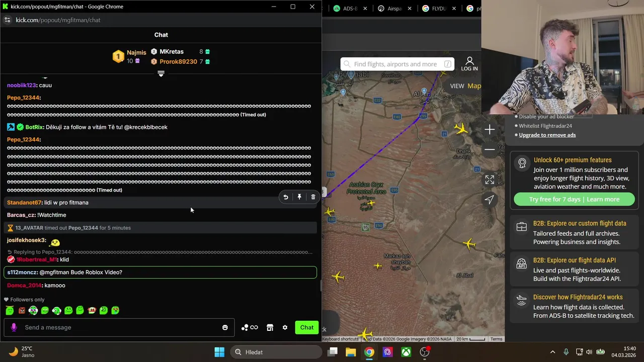Zoom in on the Flightradar24 map
Screen dimensions: 644x362
pos(490,130)
